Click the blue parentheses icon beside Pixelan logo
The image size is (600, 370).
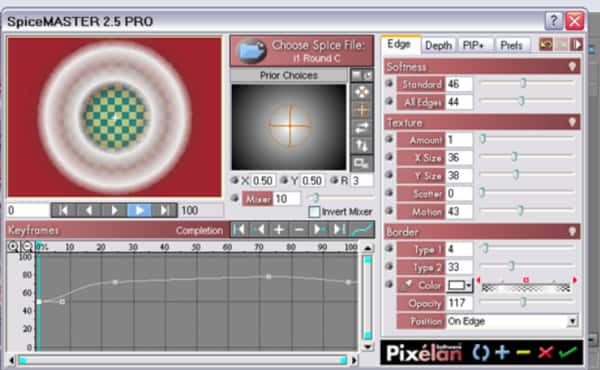point(481,352)
